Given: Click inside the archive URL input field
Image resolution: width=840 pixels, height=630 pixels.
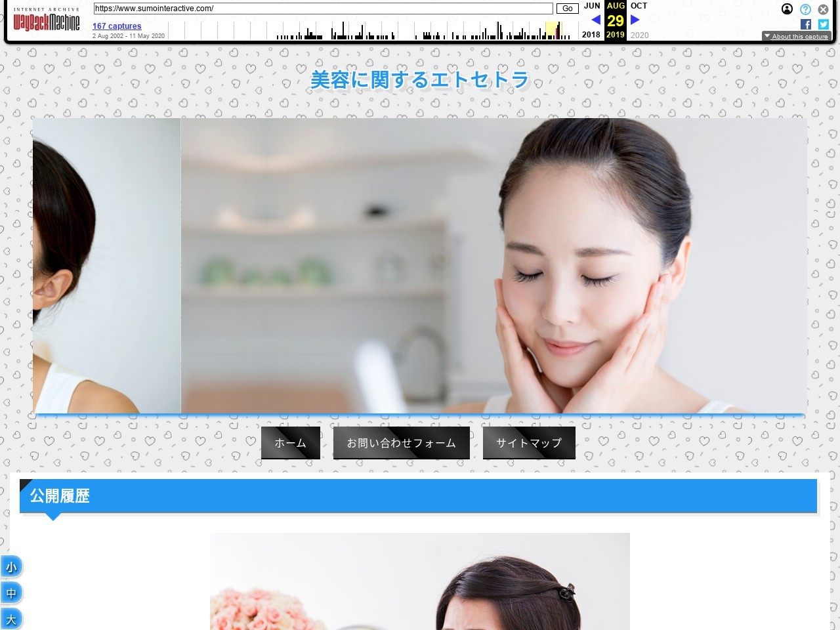Looking at the screenshot, I should (323, 9).
